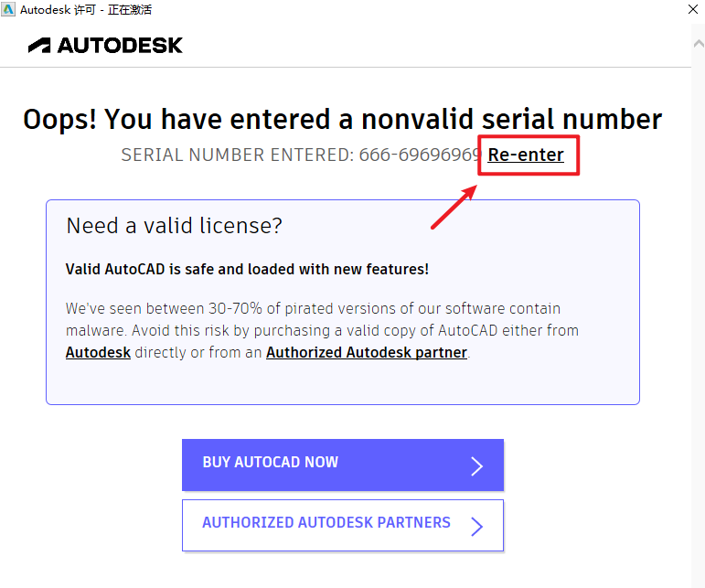Click the bold 'Valid AutoCAD is safe' line
The width and height of the screenshot is (705, 588).
click(x=247, y=269)
